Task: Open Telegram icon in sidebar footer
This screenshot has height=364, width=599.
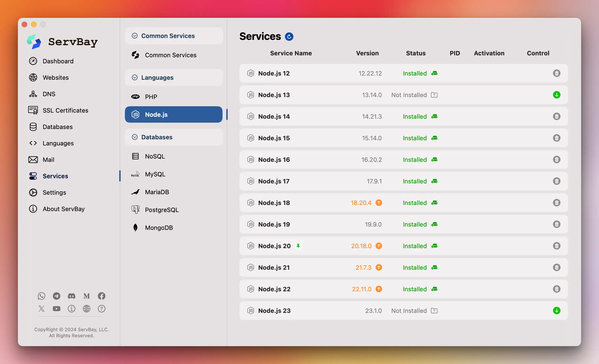Action: click(57, 296)
